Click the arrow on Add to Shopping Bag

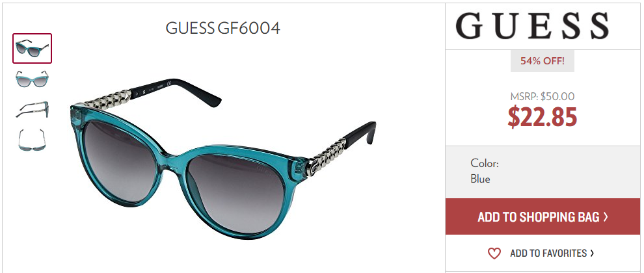(x=606, y=216)
